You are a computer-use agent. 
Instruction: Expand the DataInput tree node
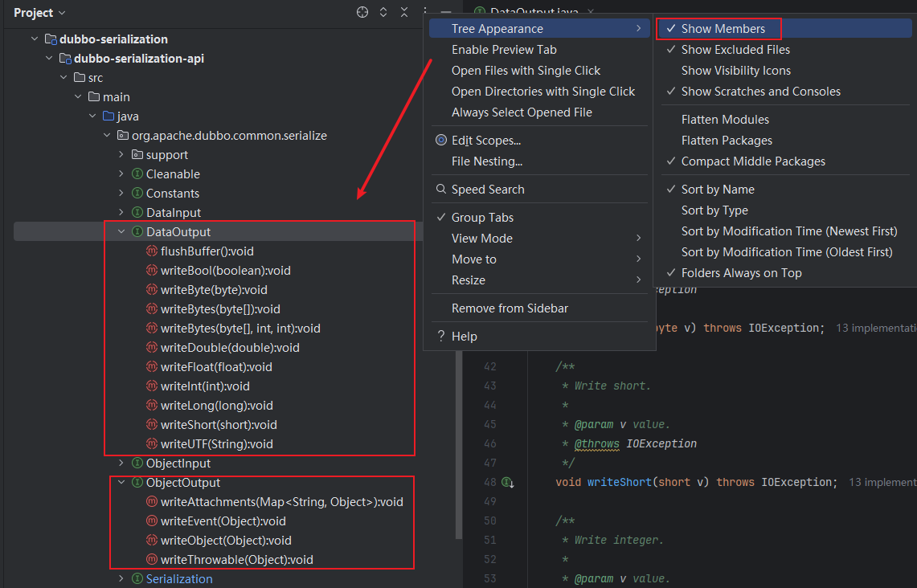pos(122,213)
